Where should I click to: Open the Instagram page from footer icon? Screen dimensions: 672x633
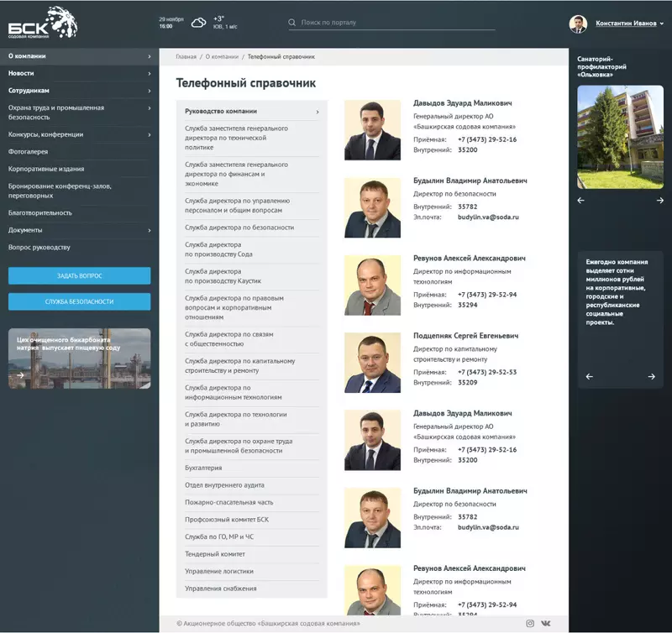(530, 623)
